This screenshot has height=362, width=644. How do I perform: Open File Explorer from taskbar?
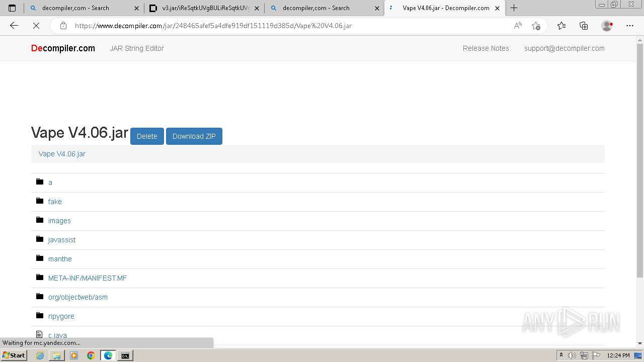click(57, 355)
